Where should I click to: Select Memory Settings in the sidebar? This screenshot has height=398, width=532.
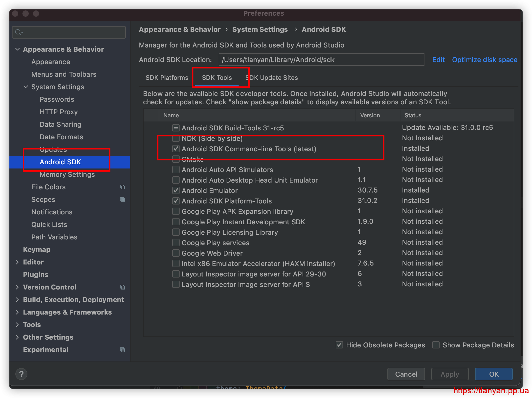coord(67,174)
